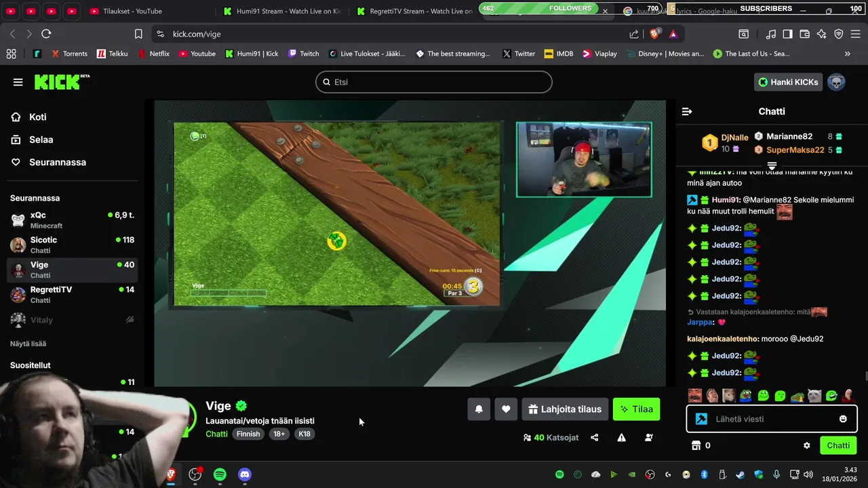This screenshot has width=868, height=488.
Task: Open media control music note icon
Action: click(770, 34)
